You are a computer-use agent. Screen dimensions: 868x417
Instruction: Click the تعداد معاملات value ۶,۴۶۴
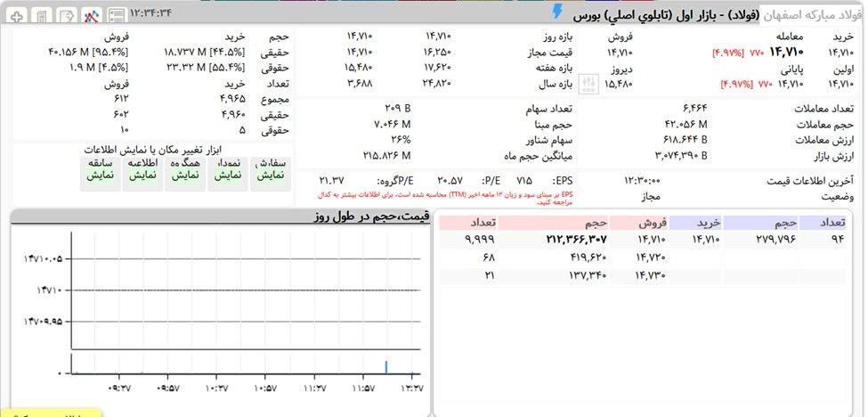[x=695, y=108]
